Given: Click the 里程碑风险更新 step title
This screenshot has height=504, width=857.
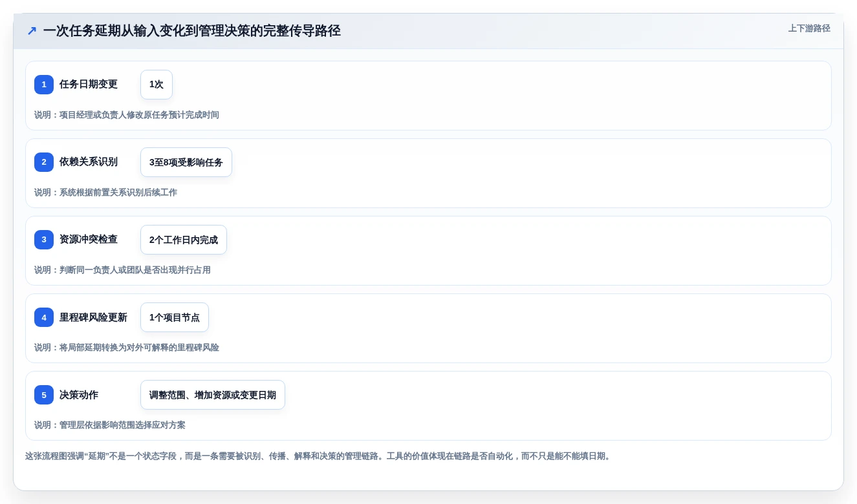Looking at the screenshot, I should pos(93,317).
